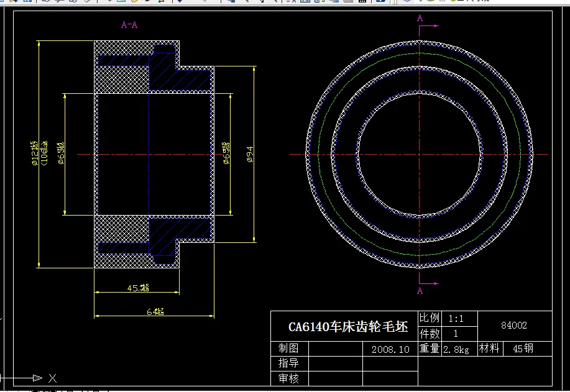Select the section marker A below the circular view
570x392 pixels.
[420, 291]
